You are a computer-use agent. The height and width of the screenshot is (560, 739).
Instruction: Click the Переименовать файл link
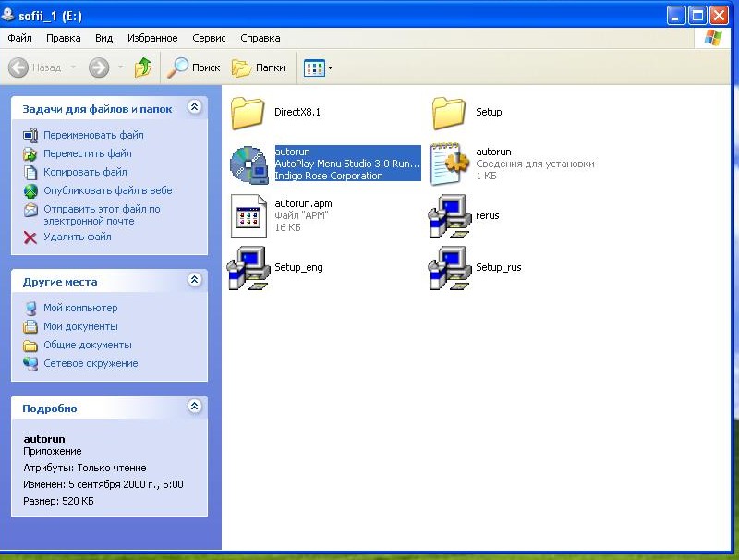92,135
